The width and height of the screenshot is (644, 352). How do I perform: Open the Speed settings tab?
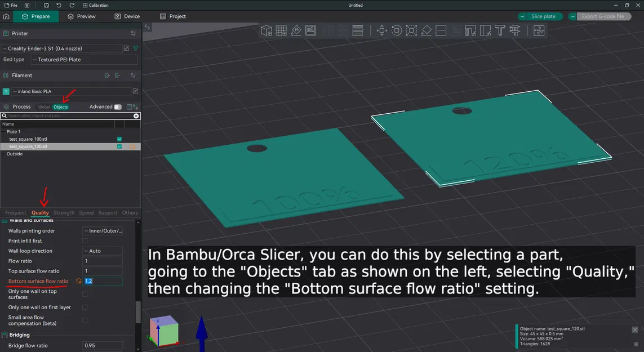tap(86, 213)
